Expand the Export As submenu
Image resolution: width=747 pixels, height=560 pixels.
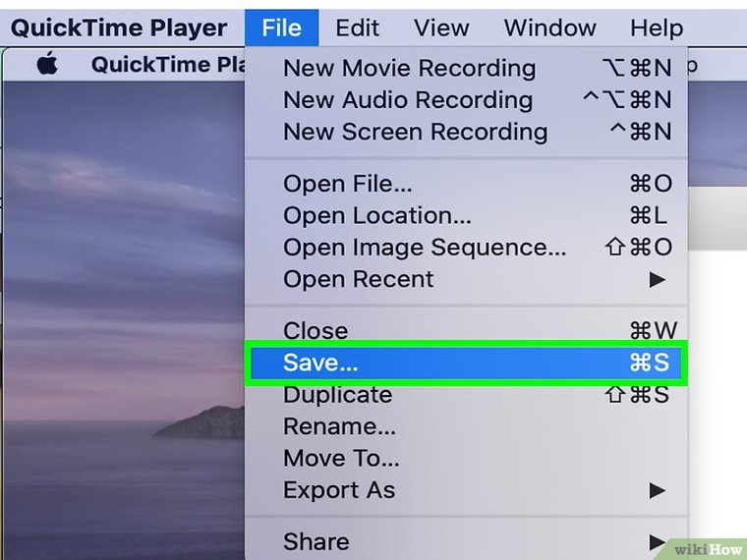point(339,490)
